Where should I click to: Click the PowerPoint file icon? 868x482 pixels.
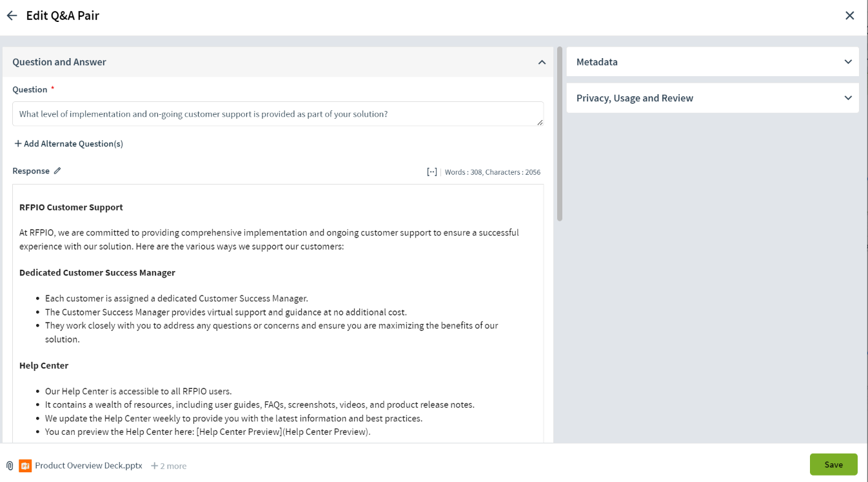tap(25, 466)
